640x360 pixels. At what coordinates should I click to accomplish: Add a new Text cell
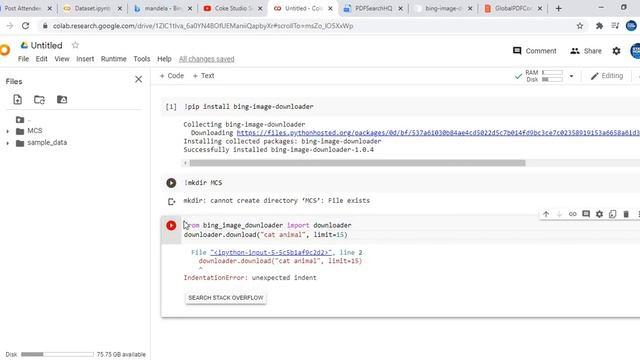tap(203, 76)
